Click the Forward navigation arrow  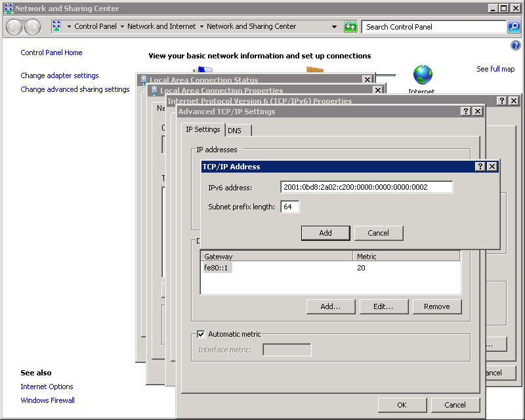coord(32,27)
